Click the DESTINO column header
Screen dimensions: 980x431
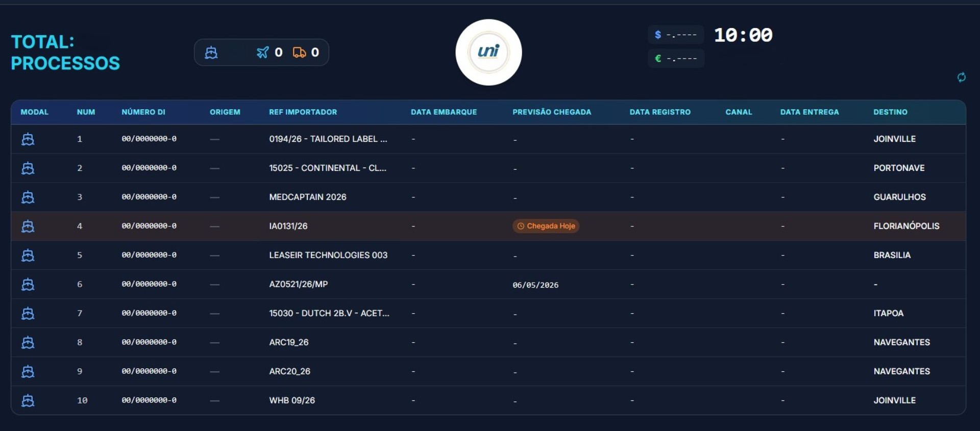point(890,112)
